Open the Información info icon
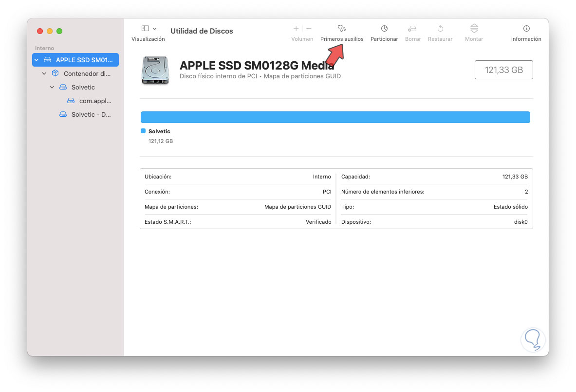This screenshot has width=576, height=392. [x=526, y=29]
